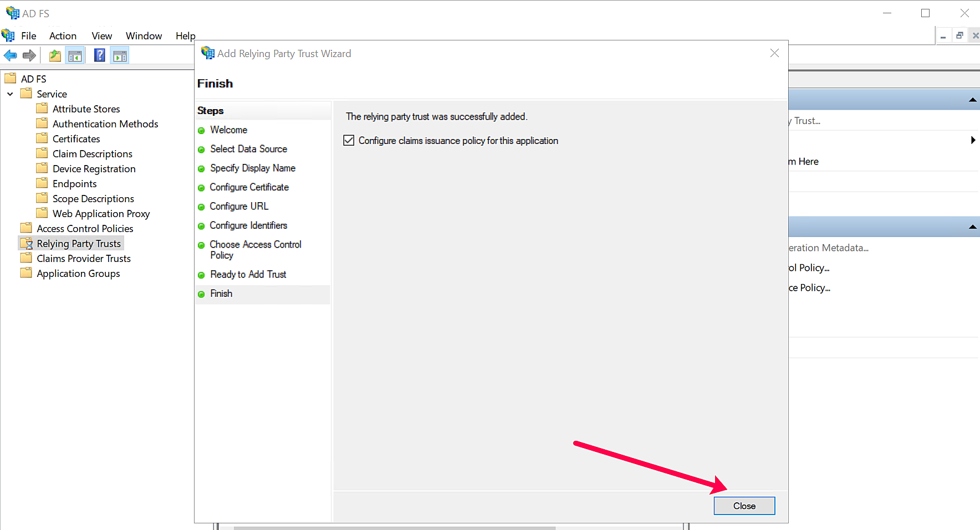Viewport: 980px width, 530px height.
Task: Select the Authentication Methods folder icon
Action: coord(42,123)
